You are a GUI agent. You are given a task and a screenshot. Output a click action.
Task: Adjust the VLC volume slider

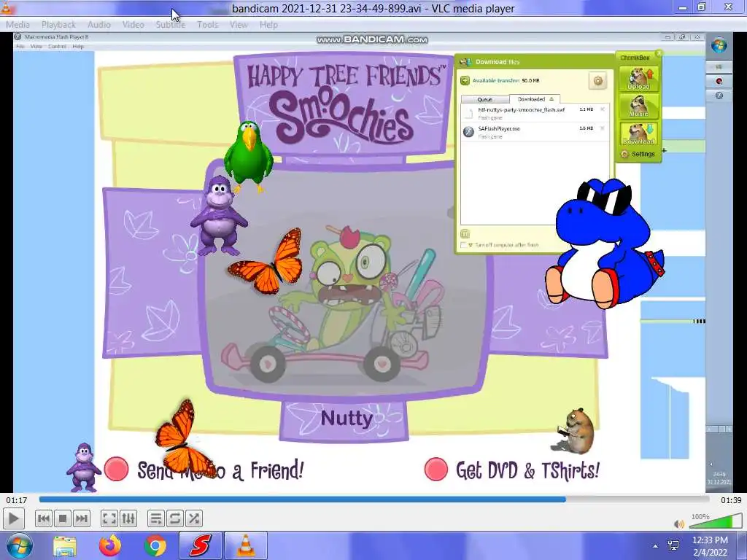pyautogui.click(x=716, y=521)
